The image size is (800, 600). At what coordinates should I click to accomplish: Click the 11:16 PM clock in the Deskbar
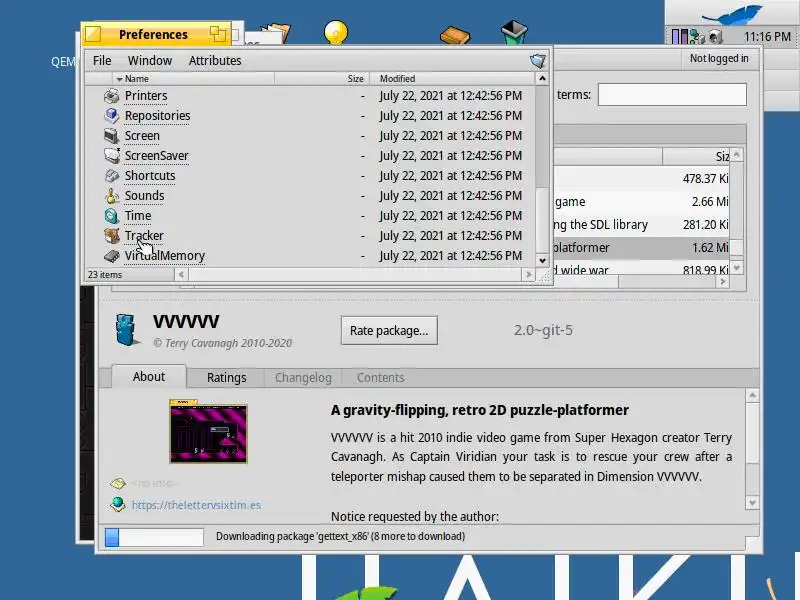(x=767, y=37)
